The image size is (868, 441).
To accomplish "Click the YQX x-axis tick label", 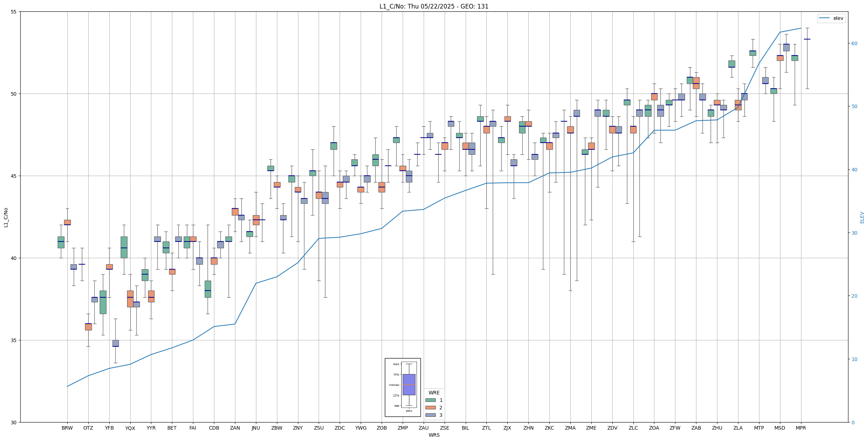I will (x=130, y=428).
